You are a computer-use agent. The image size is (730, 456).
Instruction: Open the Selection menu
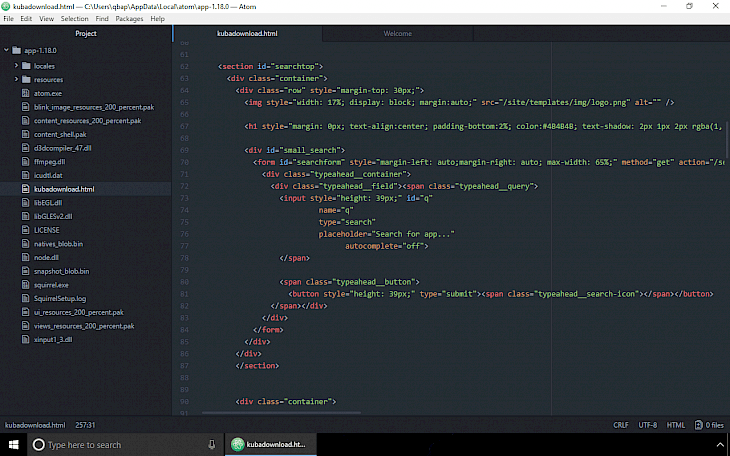[74, 19]
